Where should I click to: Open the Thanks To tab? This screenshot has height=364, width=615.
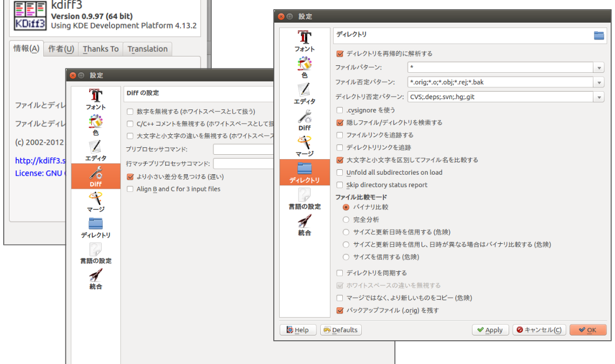coord(100,49)
